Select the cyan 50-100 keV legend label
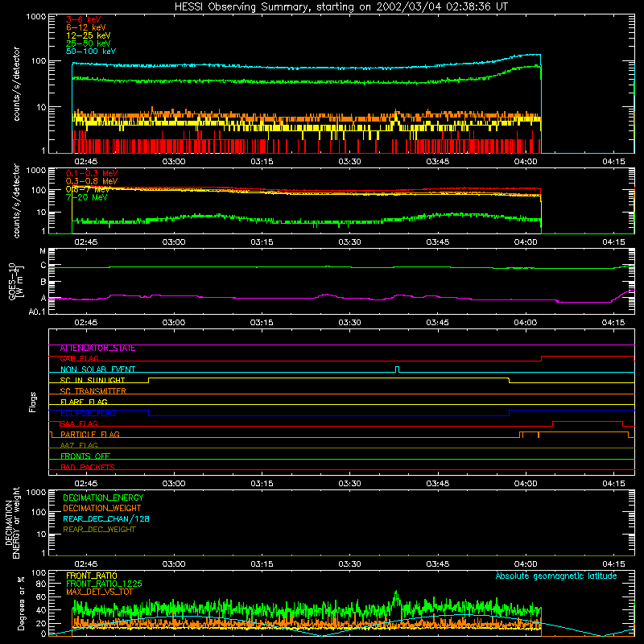This screenshot has height=644, width=644. tap(91, 52)
